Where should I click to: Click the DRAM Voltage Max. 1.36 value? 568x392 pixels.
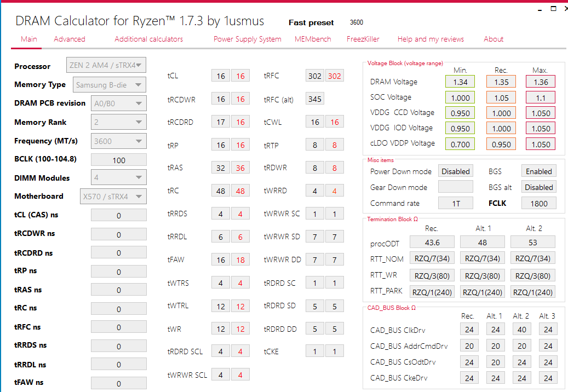(541, 82)
